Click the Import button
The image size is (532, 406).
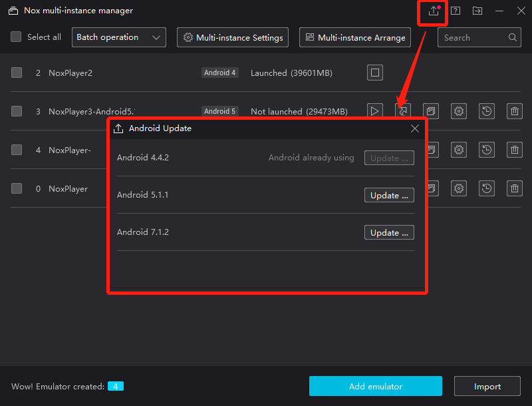point(487,386)
